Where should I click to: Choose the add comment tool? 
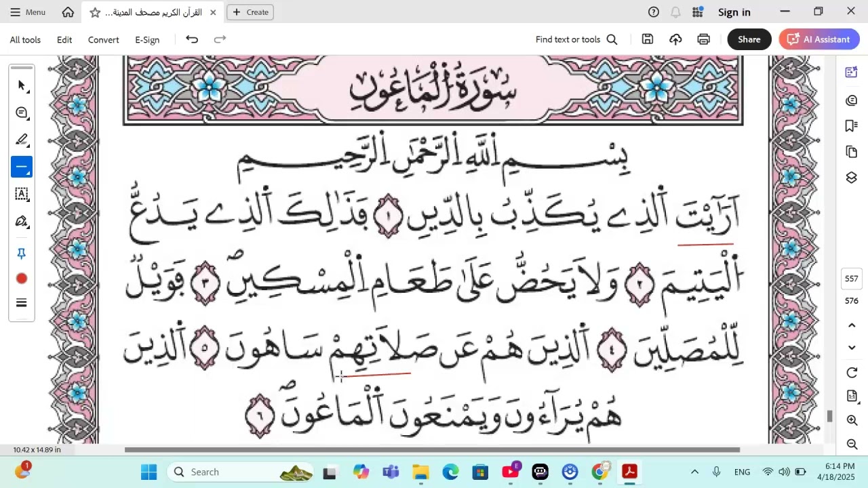(x=22, y=113)
